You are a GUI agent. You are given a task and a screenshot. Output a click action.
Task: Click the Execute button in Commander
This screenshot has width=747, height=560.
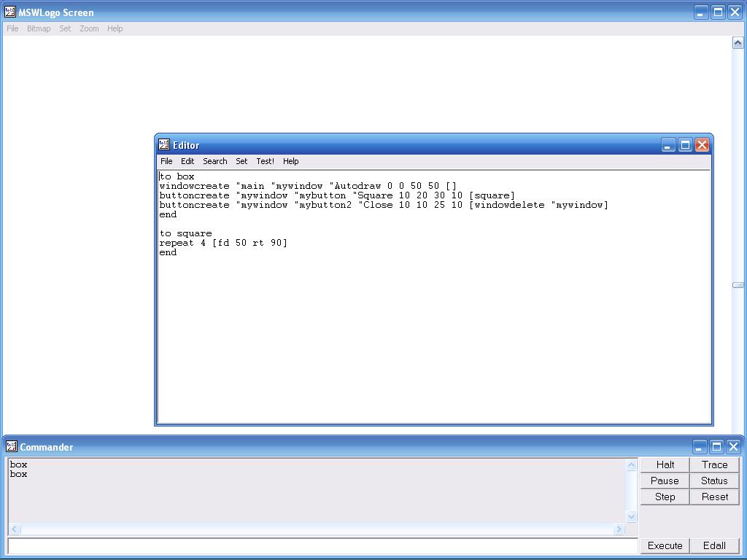click(x=665, y=545)
